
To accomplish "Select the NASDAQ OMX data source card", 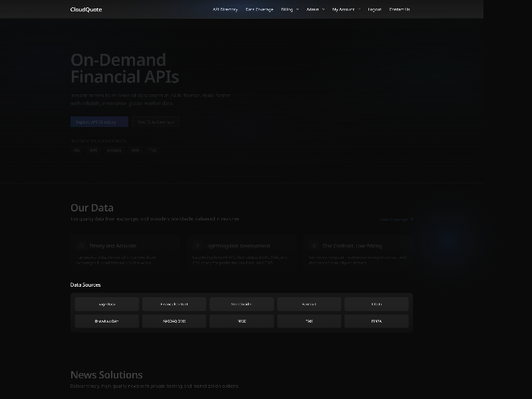I will [x=174, y=321].
